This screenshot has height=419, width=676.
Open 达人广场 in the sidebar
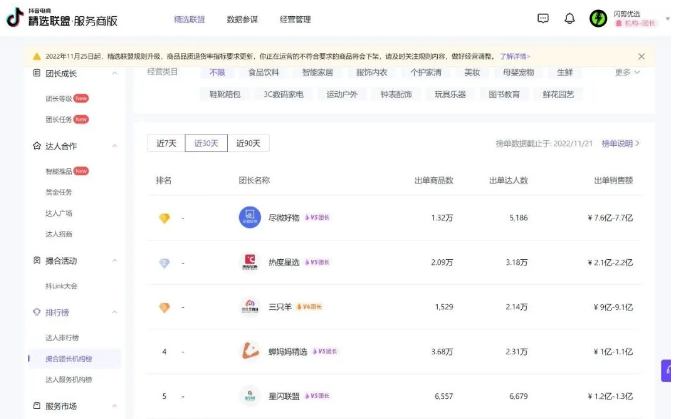(59, 213)
